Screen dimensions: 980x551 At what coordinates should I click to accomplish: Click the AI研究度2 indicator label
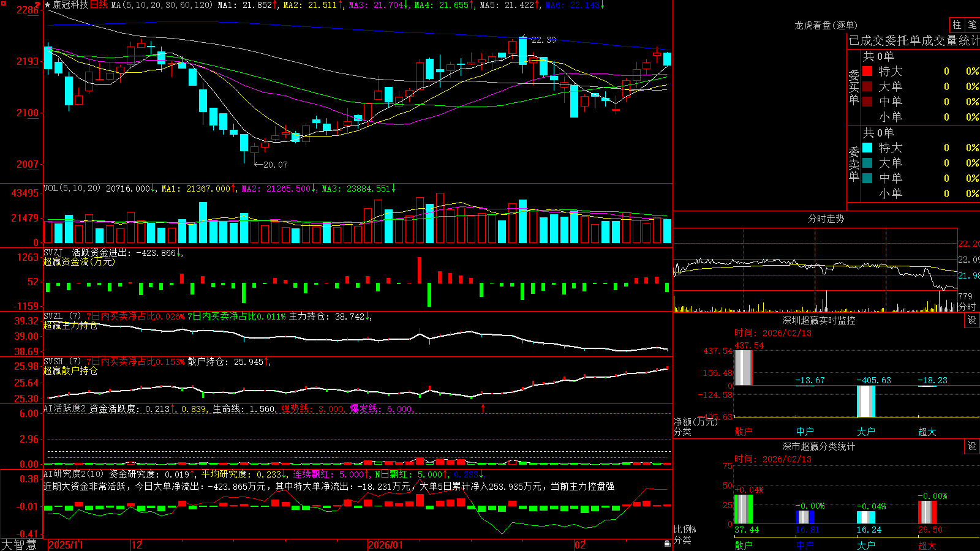[73, 474]
